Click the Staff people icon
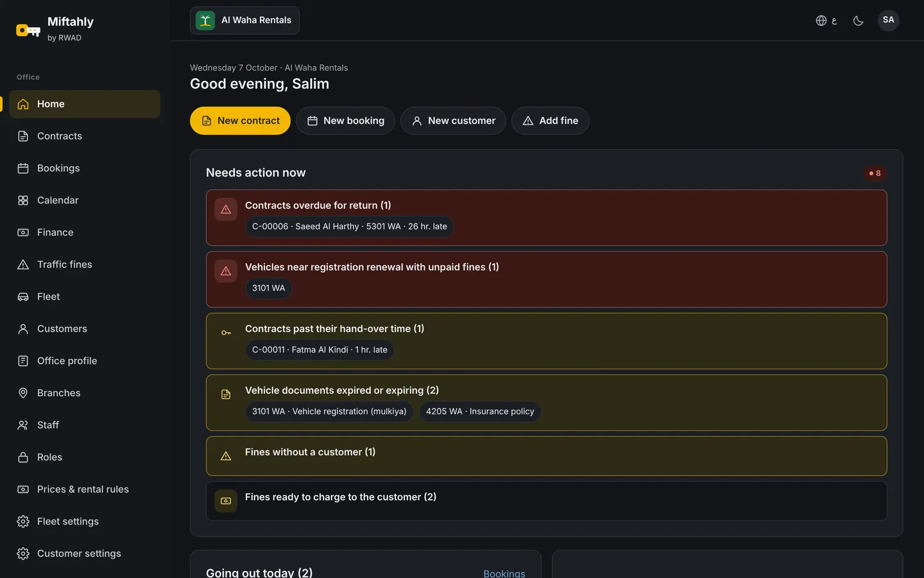 point(23,425)
